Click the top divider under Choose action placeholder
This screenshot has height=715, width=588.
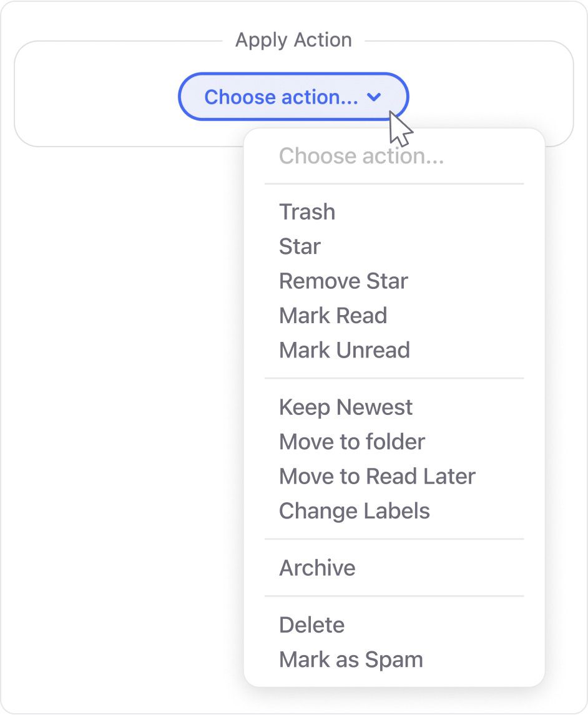[394, 183]
